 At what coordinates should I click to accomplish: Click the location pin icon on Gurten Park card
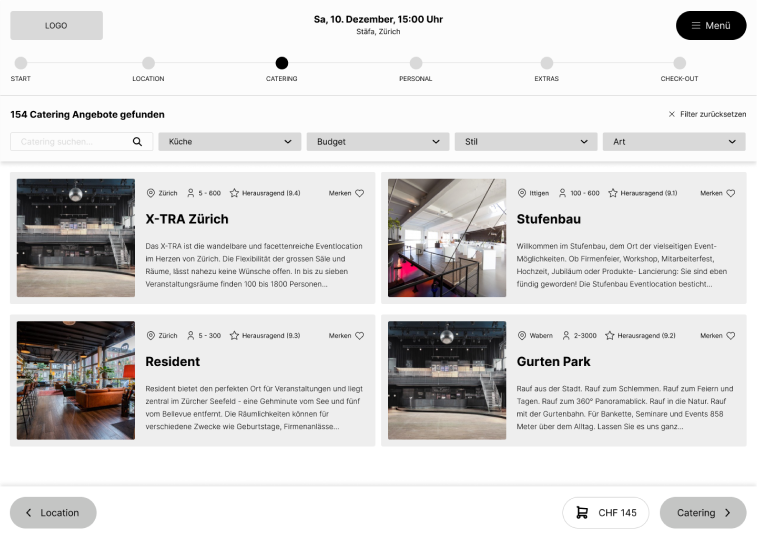click(x=522, y=336)
